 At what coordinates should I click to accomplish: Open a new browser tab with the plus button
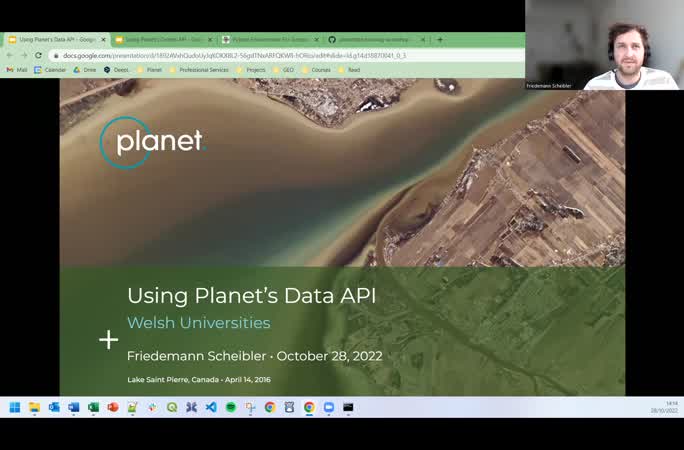click(440, 40)
